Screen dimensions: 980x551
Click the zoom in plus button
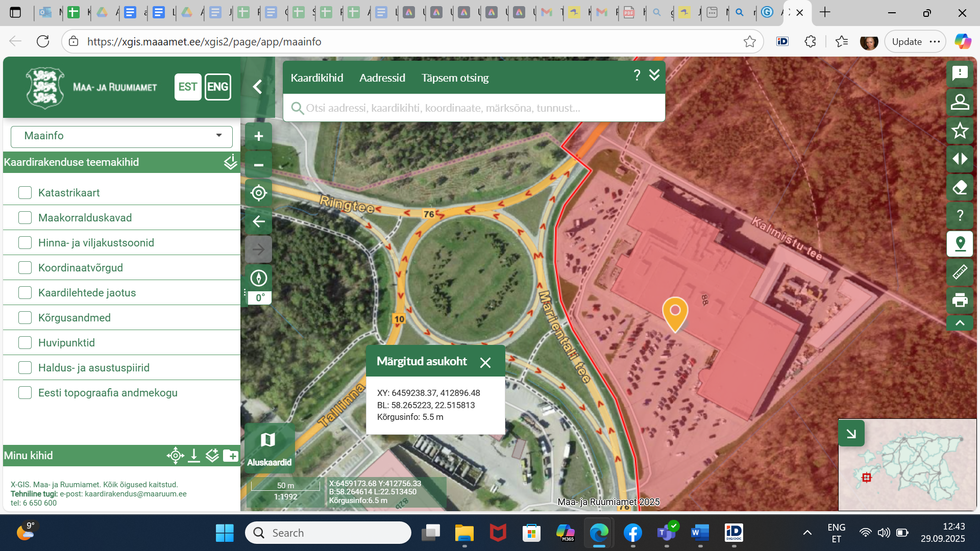pyautogui.click(x=258, y=136)
